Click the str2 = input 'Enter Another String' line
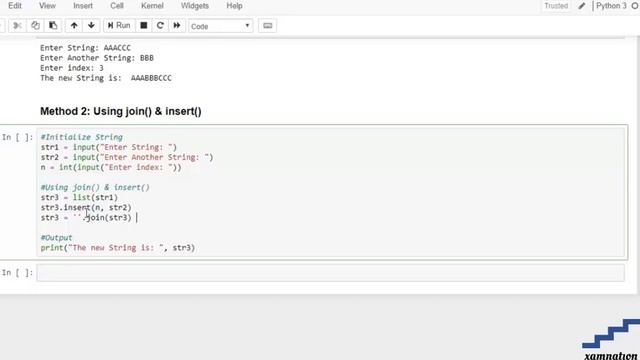The width and height of the screenshot is (640, 360). [127, 157]
